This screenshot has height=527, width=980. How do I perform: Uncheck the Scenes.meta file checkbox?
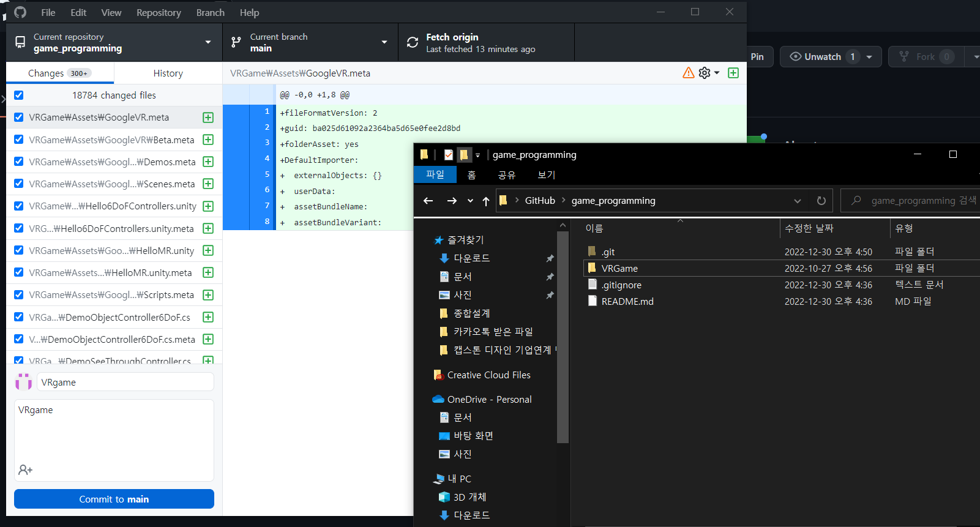click(18, 184)
